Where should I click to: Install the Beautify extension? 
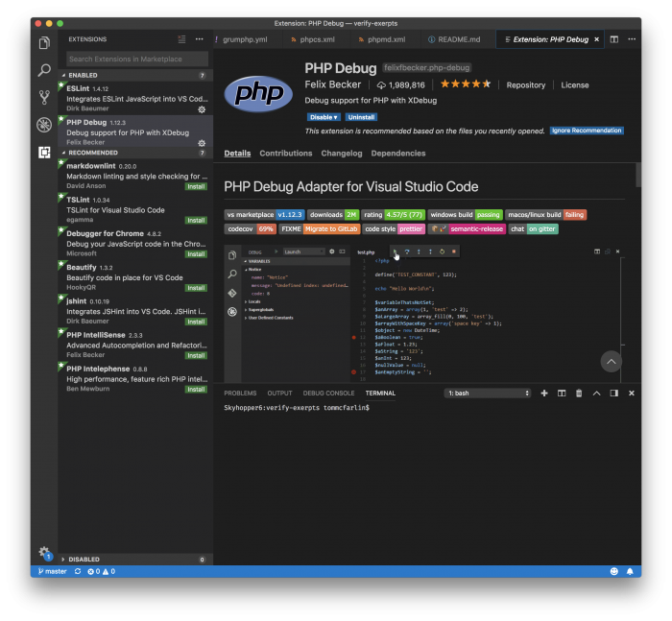tap(196, 288)
